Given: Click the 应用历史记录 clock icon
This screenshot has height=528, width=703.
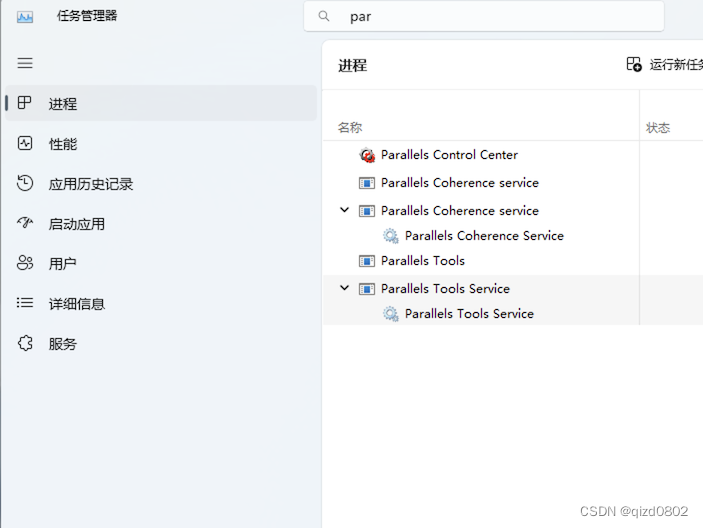Looking at the screenshot, I should coord(25,183).
